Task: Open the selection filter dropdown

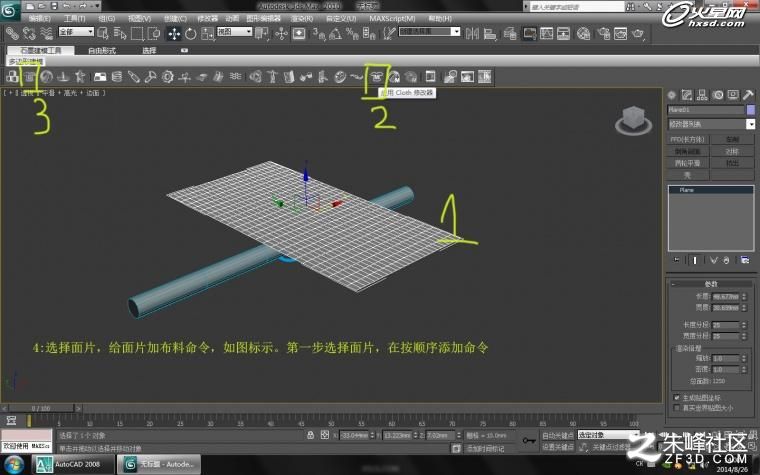Action: click(76, 32)
